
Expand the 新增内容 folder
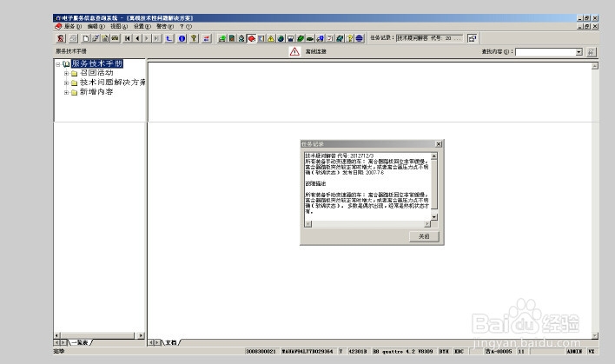click(x=66, y=93)
